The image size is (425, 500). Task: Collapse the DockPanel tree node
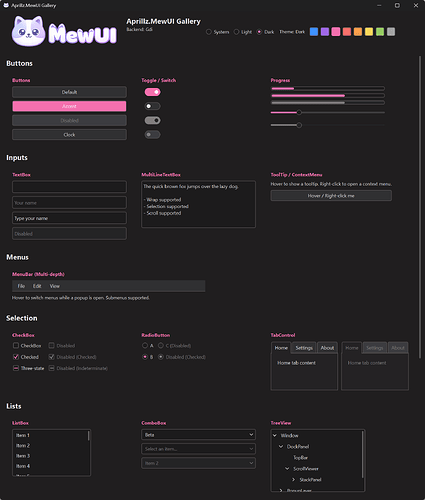point(281,446)
